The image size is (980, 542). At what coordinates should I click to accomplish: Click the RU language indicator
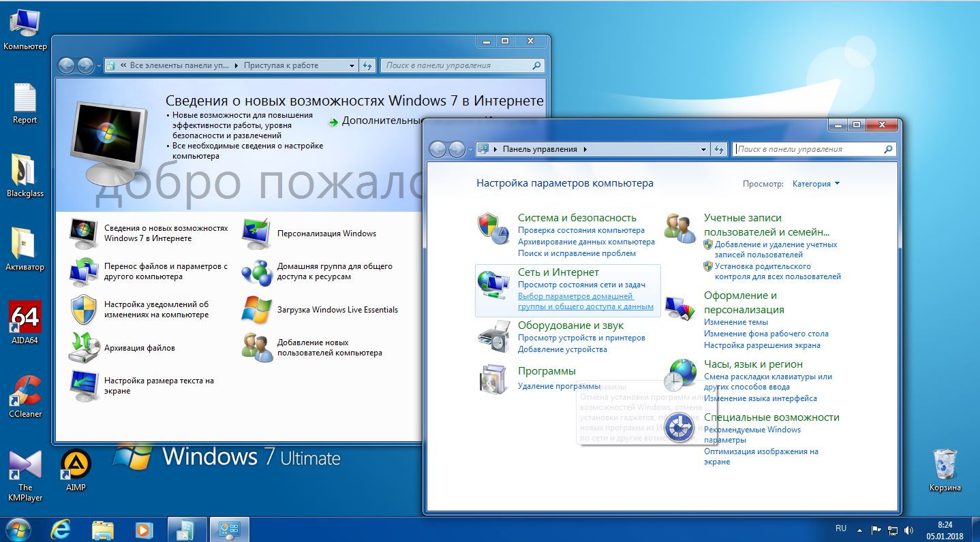841,528
